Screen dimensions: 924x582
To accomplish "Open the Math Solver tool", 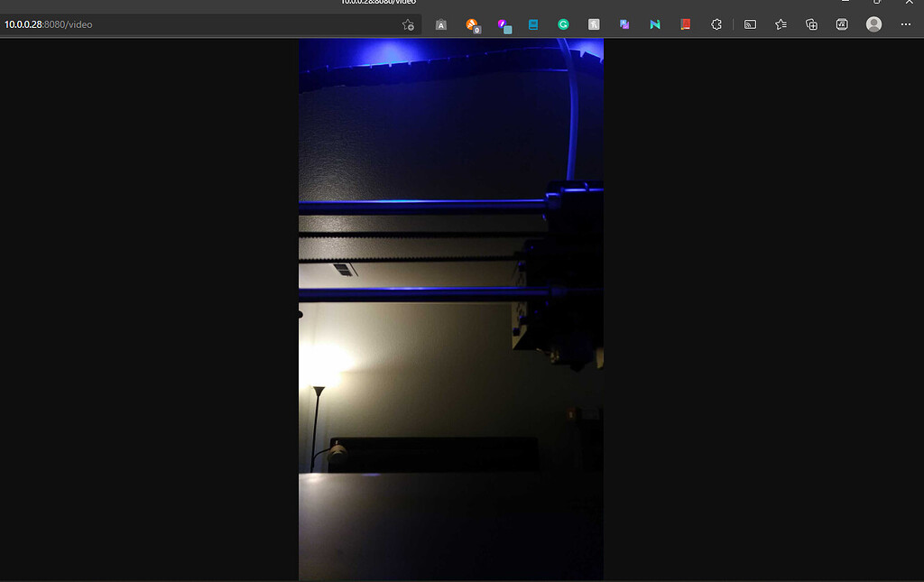I will pos(841,24).
